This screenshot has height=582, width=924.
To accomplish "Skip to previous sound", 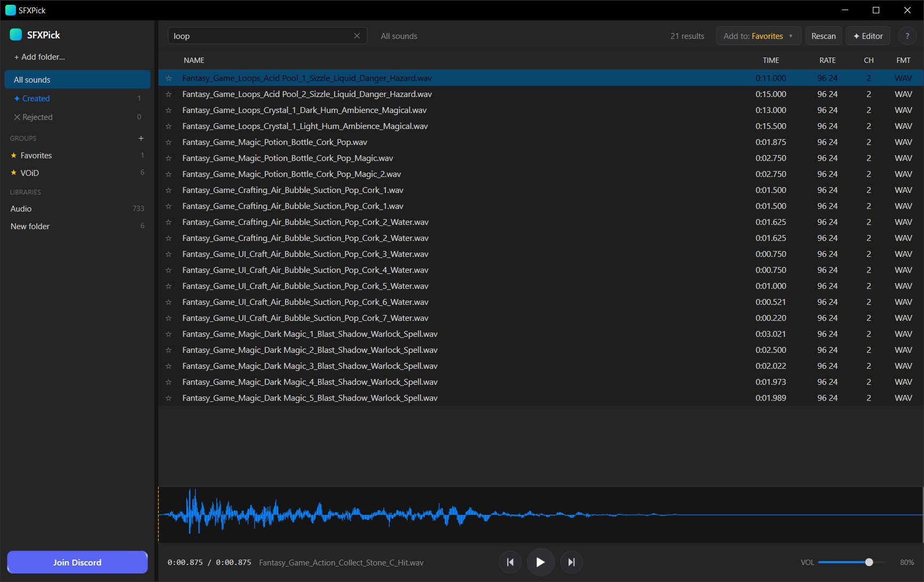I will (x=510, y=562).
